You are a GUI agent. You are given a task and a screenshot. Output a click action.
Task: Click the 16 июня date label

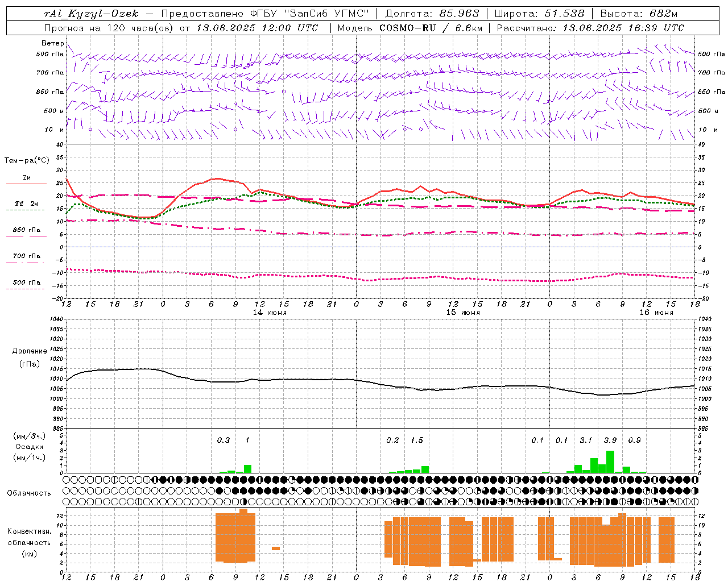[656, 313]
